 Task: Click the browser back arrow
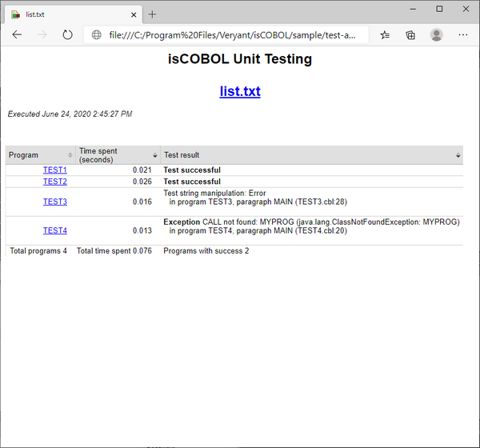click(17, 35)
